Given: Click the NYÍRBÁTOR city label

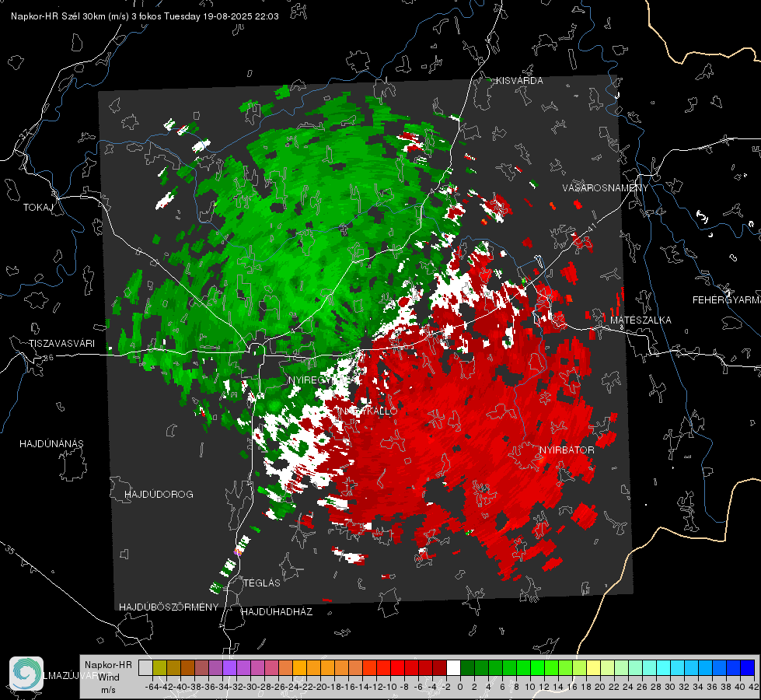Looking at the screenshot, I should (567, 450).
